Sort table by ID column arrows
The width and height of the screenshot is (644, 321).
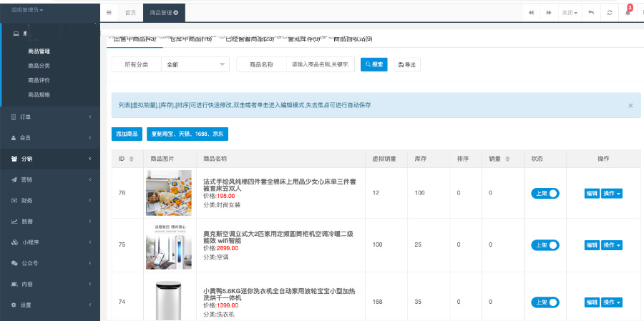coord(130,159)
